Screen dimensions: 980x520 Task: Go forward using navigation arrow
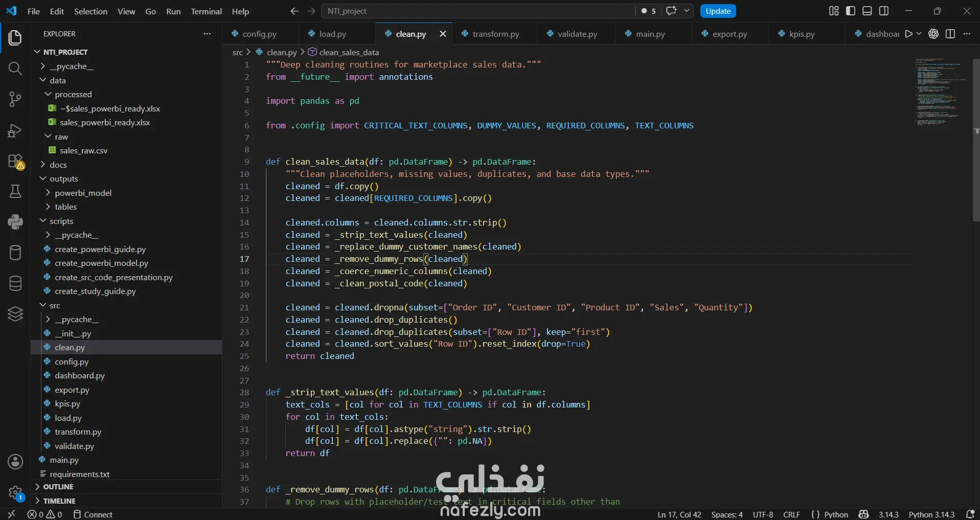311,11
